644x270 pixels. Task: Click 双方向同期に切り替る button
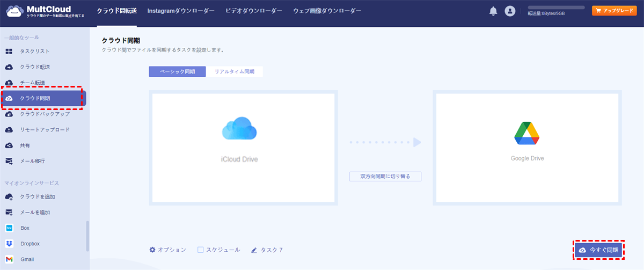(x=385, y=176)
